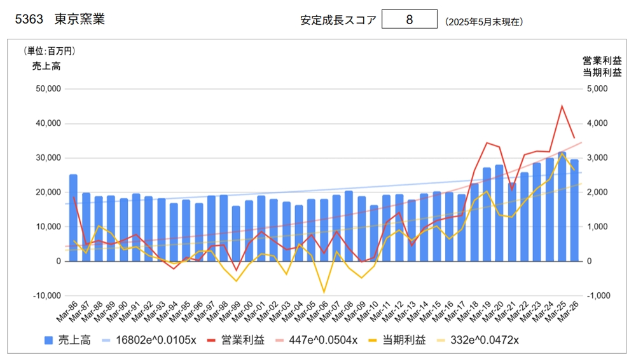Screen dimensions: 636x364
Task: Click the x-axis label Mar-26
Action: point(568,312)
